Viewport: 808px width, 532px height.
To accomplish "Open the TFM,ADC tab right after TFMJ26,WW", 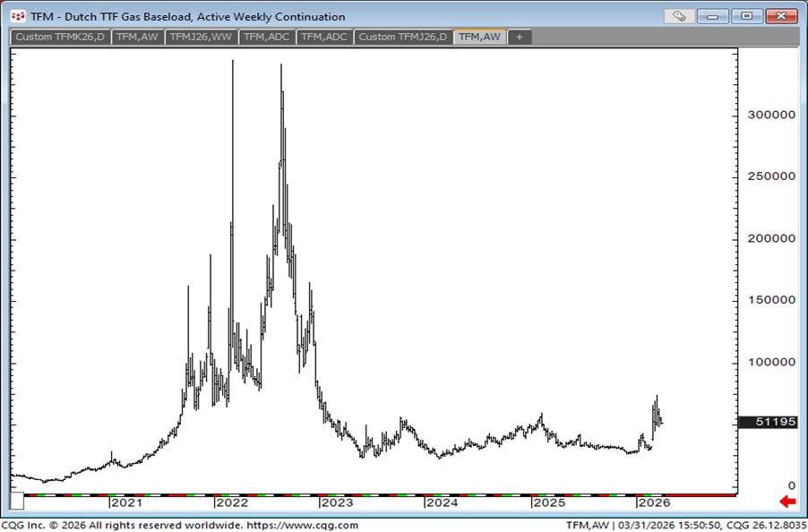I will click(266, 37).
